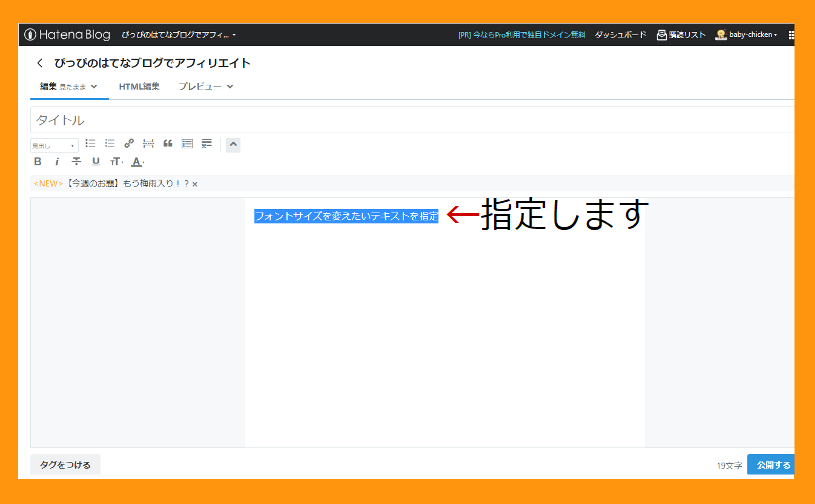Open the text color picker
This screenshot has width=815, height=504.
point(137,162)
